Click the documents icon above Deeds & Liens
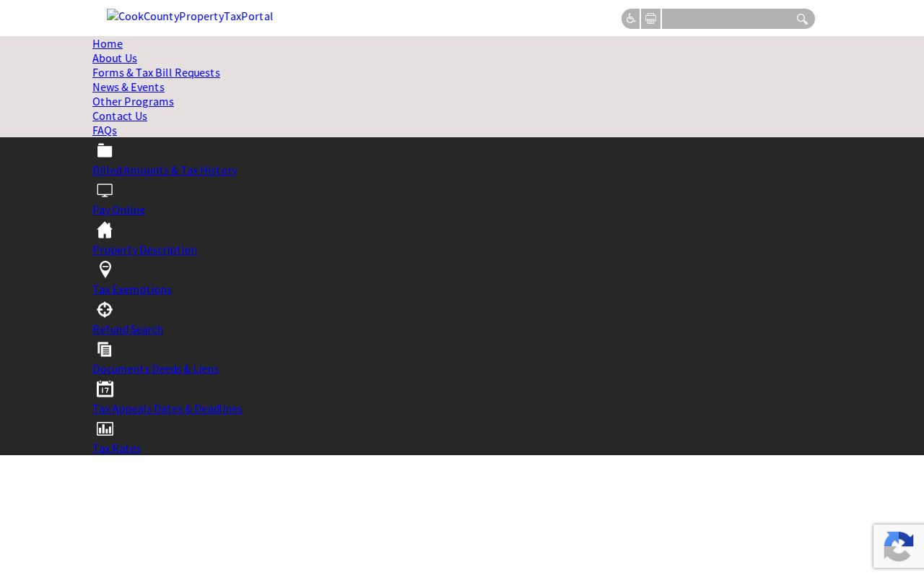Viewport: 924px width, 578px height. (105, 349)
